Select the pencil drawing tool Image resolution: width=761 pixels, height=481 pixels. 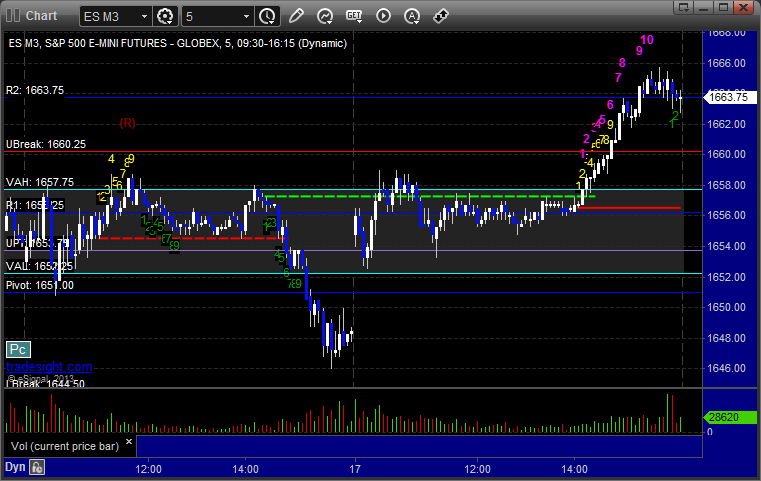click(x=296, y=16)
